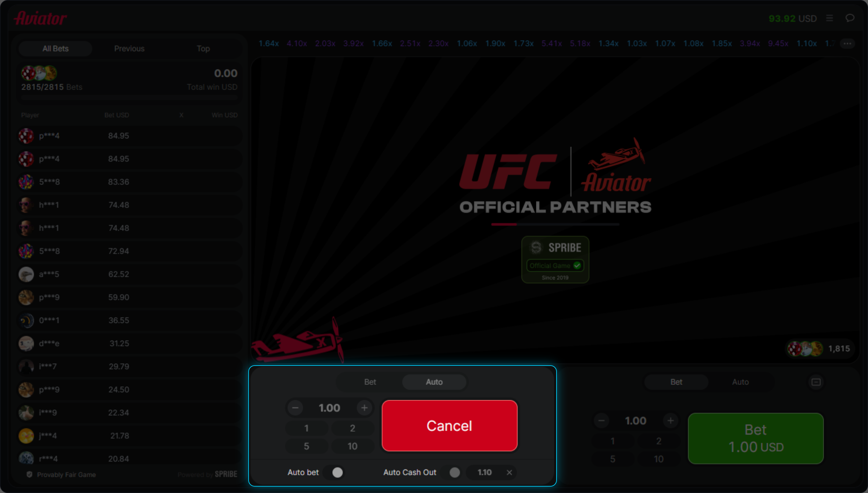Decrease right panel bet amount with minus

click(601, 420)
